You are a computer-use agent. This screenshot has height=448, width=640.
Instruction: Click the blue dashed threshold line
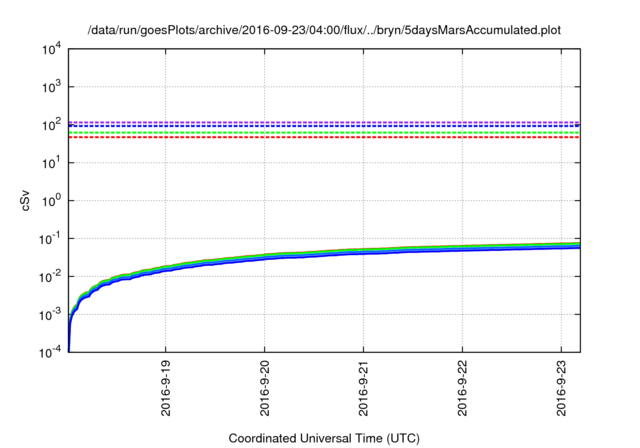tap(324, 126)
